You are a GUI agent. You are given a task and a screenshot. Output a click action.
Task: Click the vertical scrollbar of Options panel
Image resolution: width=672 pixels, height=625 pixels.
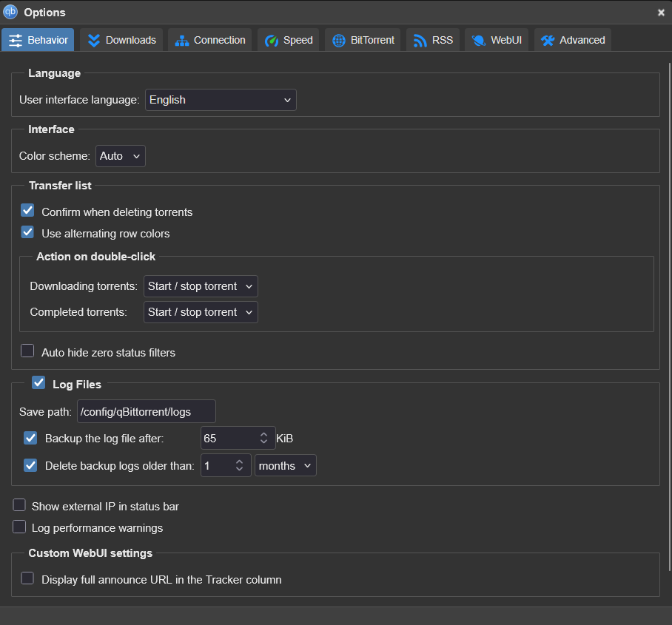[670, 317]
